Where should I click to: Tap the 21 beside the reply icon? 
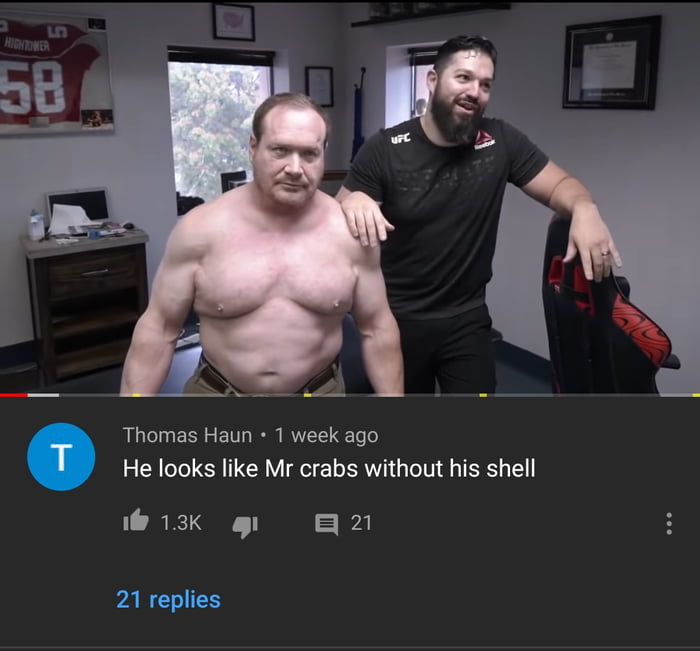click(361, 522)
